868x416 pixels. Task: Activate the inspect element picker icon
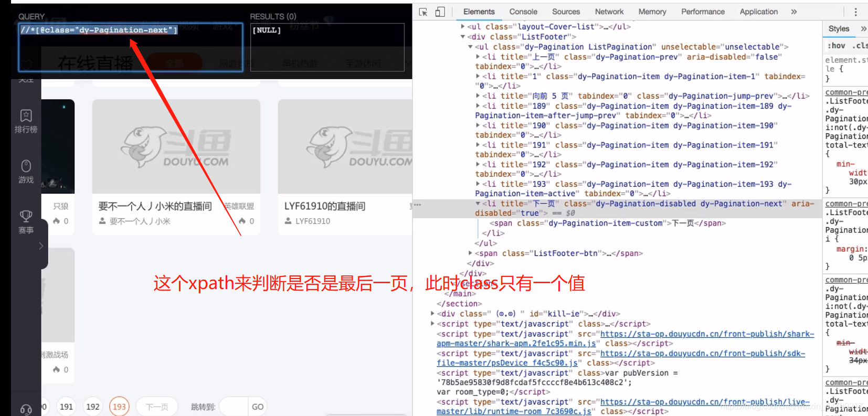tap(424, 12)
